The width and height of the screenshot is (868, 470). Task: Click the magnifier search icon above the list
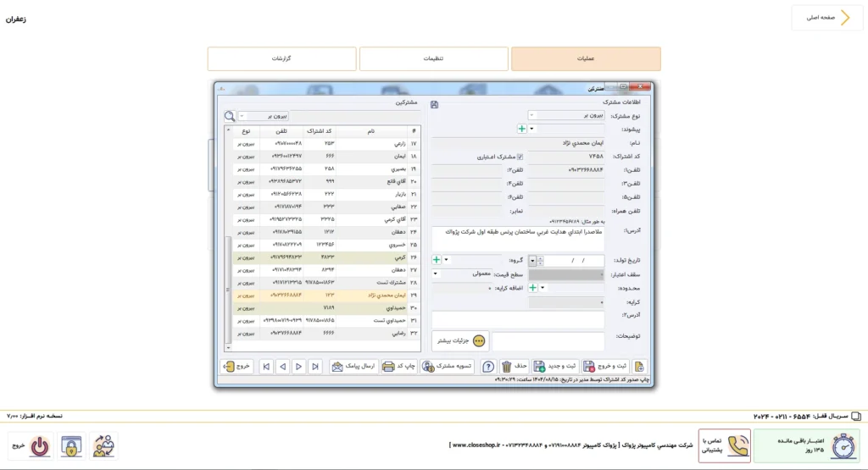click(x=230, y=116)
